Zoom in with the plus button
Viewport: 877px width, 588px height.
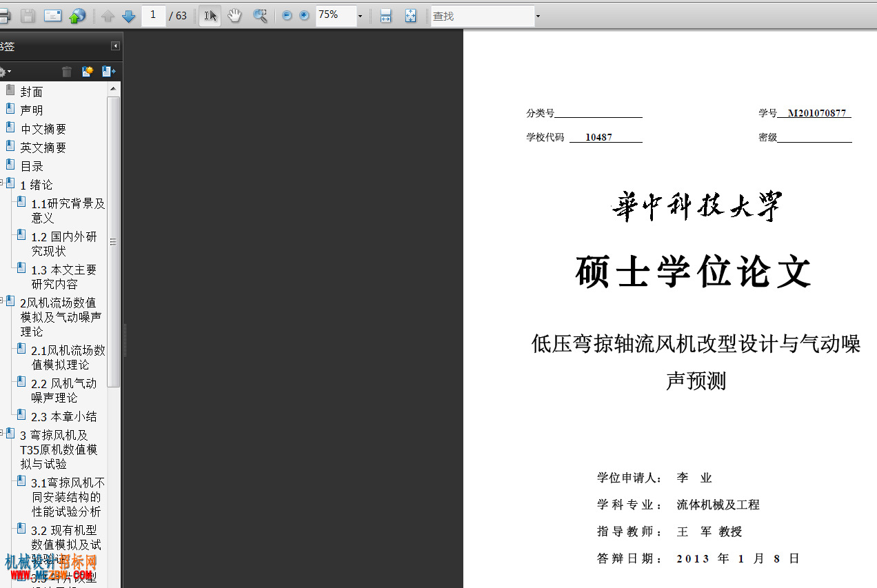click(x=304, y=16)
